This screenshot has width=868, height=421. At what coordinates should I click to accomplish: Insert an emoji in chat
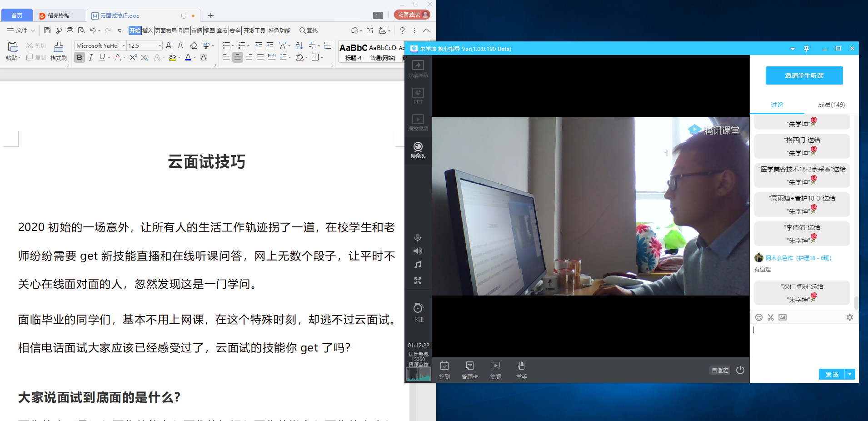pos(759,317)
